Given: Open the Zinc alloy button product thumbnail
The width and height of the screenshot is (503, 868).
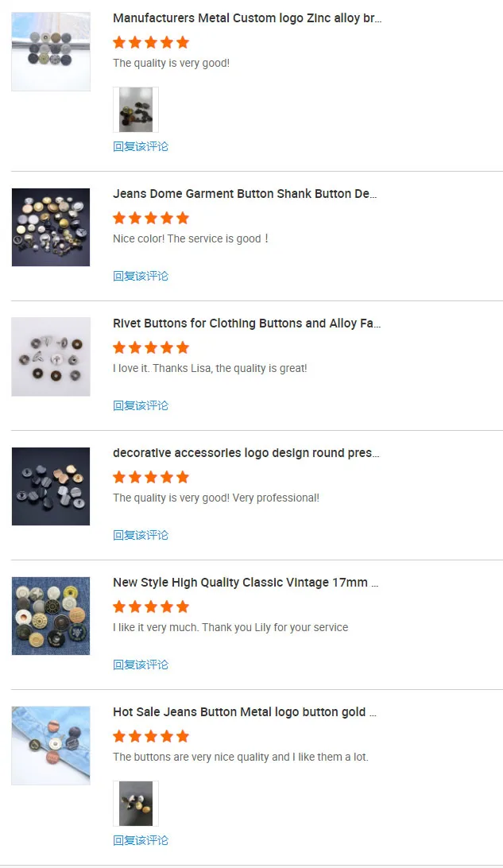Looking at the screenshot, I should (51, 52).
